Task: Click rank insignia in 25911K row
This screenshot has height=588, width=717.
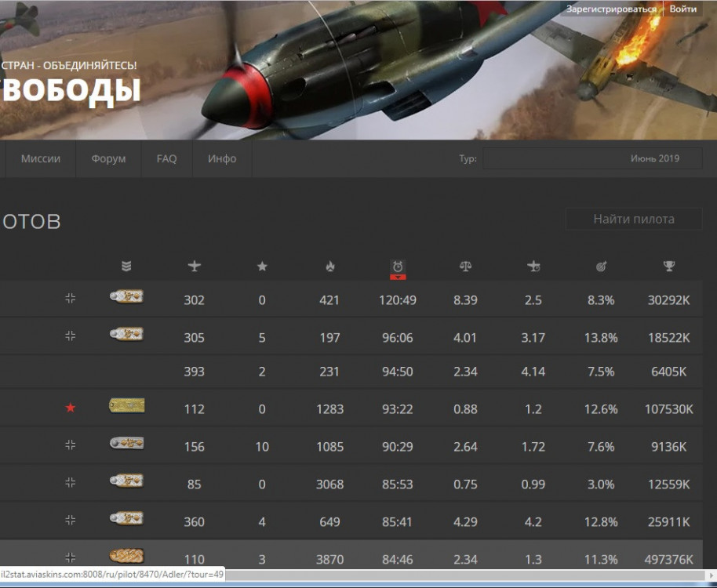Action: tap(126, 518)
